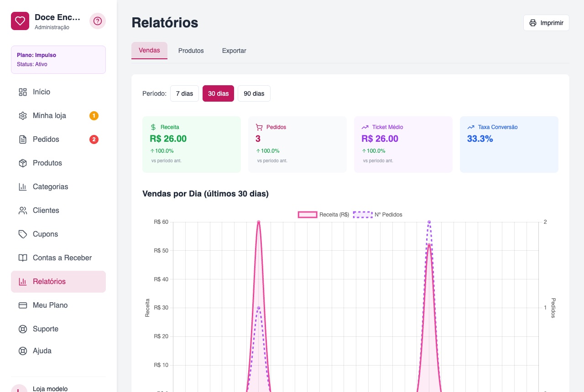The width and height of the screenshot is (584, 392).
Task: Click the Receita peak point at R$ 60
Action: click(x=259, y=222)
